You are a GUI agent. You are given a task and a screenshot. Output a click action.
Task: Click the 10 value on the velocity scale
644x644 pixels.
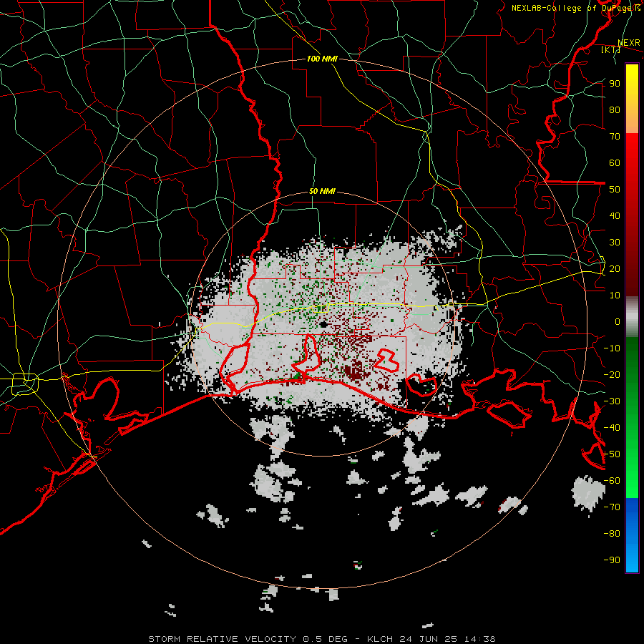(x=615, y=296)
